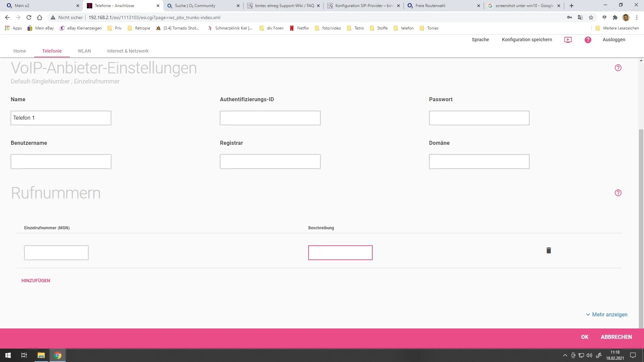Open help for VoIP-Anbieter-Einstellungen section
644x362 pixels.
[618, 68]
